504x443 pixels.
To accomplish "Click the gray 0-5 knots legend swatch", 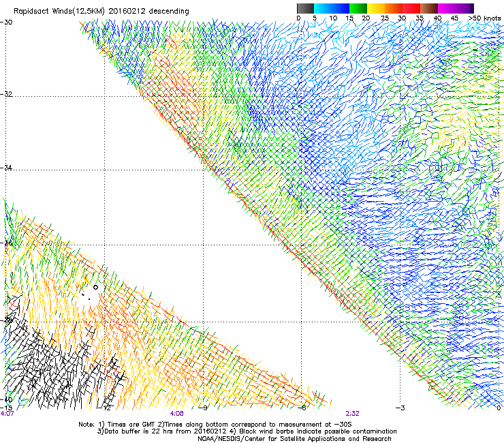I will 305,8.
